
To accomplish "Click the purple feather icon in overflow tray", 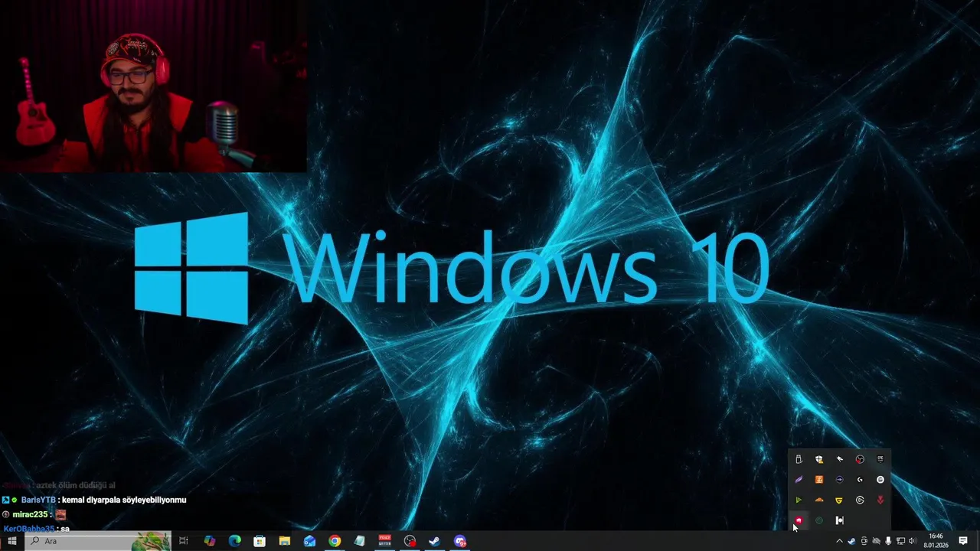I will coord(799,479).
